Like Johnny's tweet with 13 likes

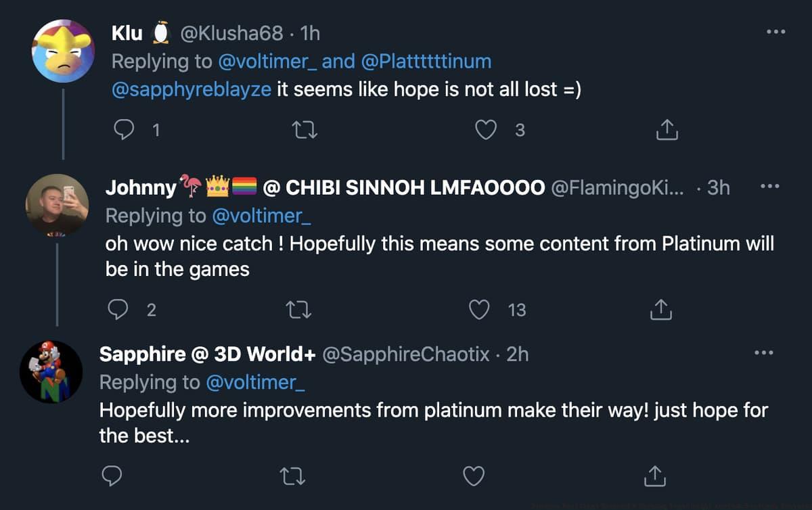(480, 309)
